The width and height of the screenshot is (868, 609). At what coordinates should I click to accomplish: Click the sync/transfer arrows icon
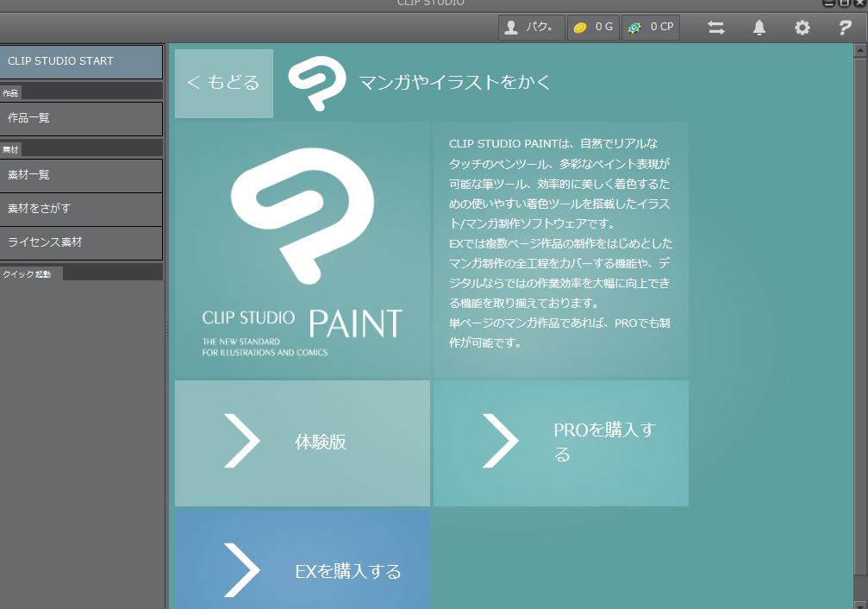(x=715, y=28)
